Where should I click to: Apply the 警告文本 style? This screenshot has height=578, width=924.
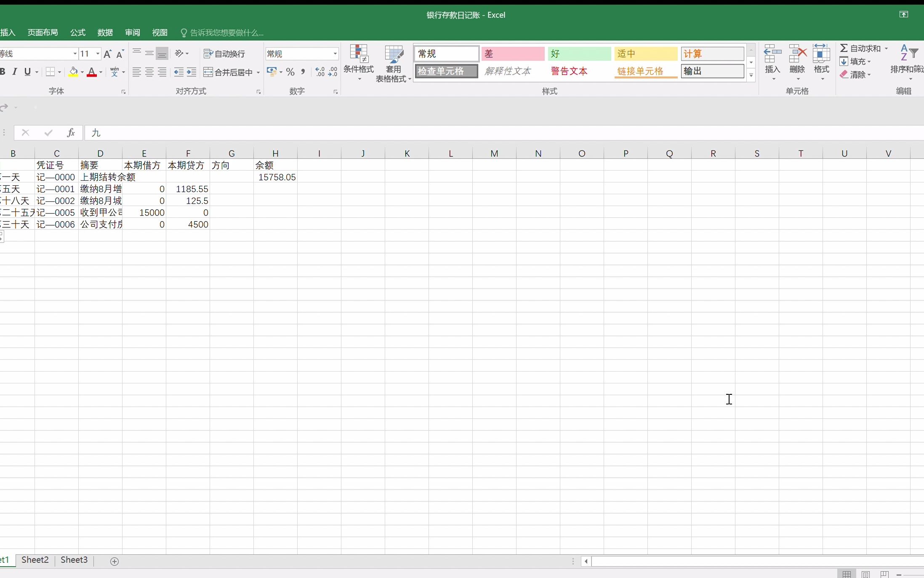579,71
